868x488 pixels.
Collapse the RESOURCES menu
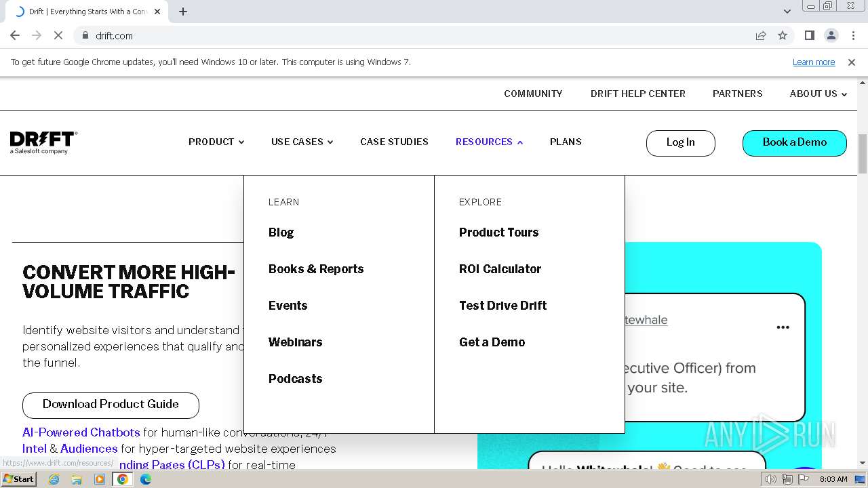pyautogui.click(x=489, y=142)
